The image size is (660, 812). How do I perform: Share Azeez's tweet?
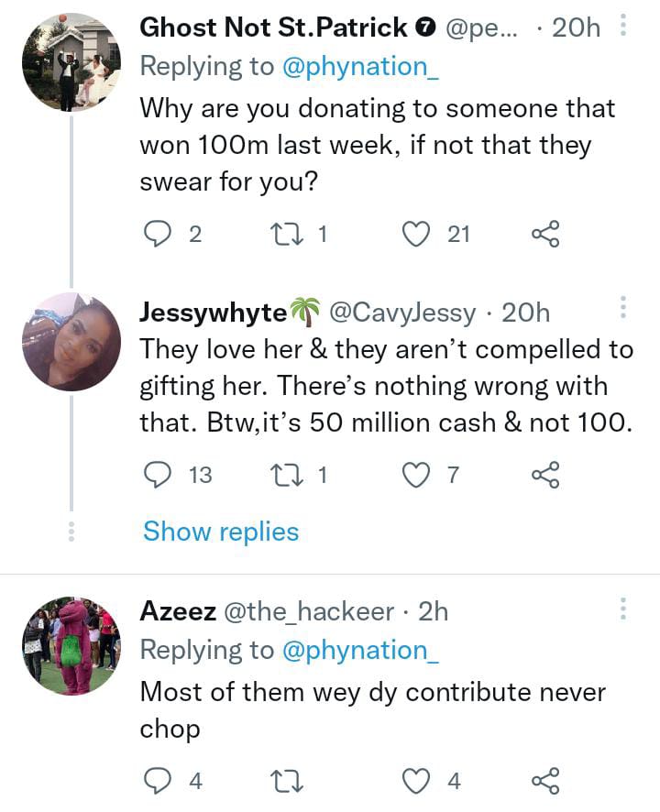[x=545, y=781]
